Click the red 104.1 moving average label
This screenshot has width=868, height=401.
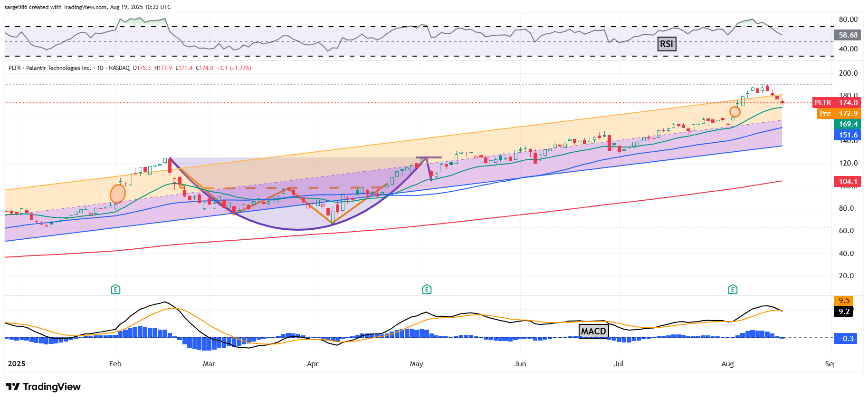[x=848, y=182]
